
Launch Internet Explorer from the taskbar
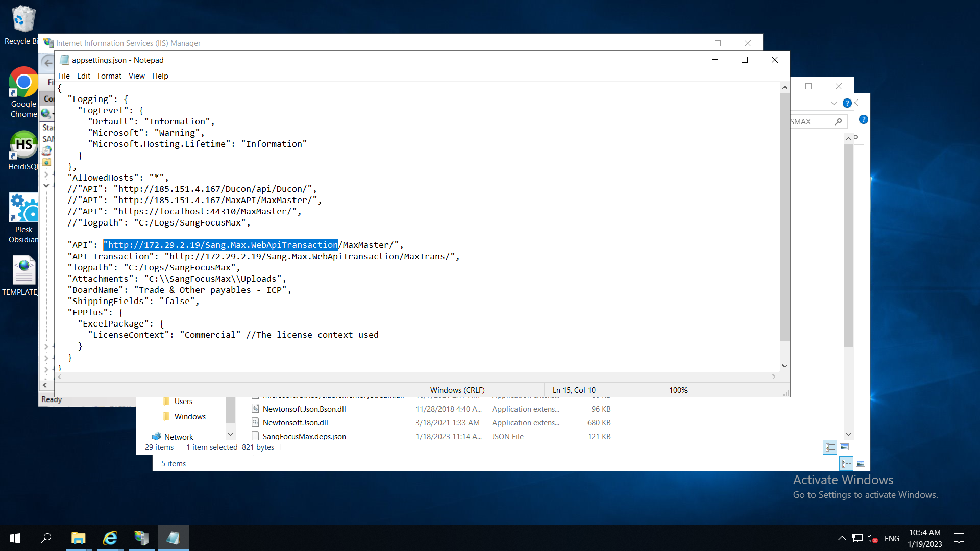(110, 538)
